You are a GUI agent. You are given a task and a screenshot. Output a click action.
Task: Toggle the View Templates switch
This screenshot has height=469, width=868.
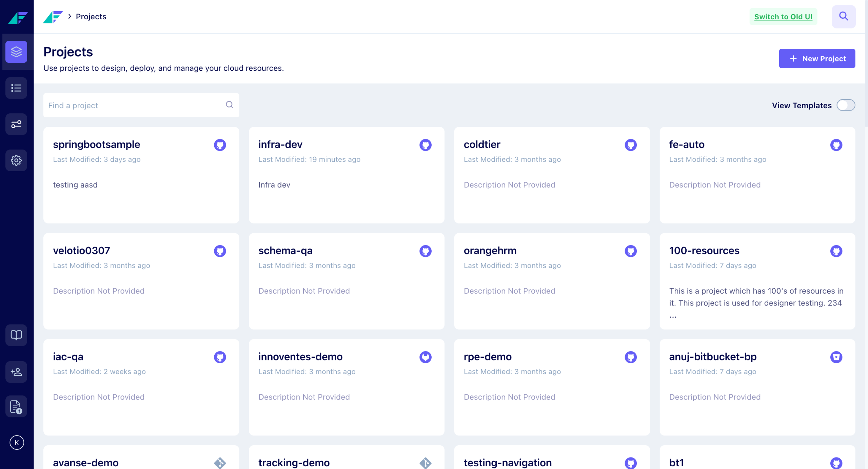pos(846,105)
